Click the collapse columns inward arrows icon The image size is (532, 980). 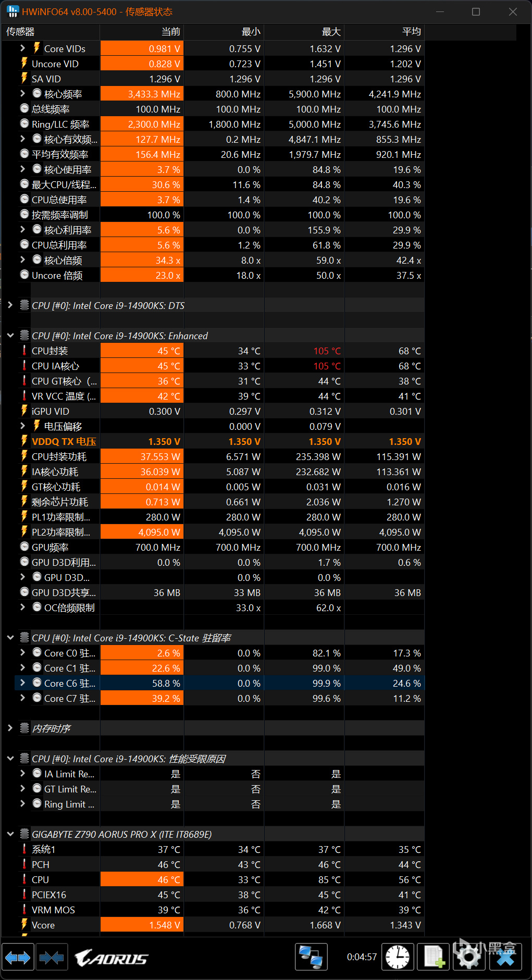(x=52, y=957)
